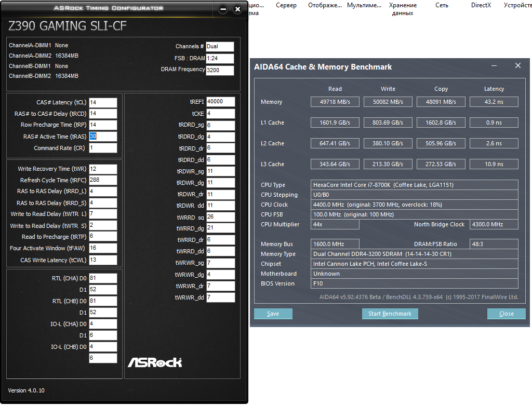Click the North Bridge Clock value 4300.0 MHz
The height and width of the screenshot is (407, 532).
pos(494,224)
